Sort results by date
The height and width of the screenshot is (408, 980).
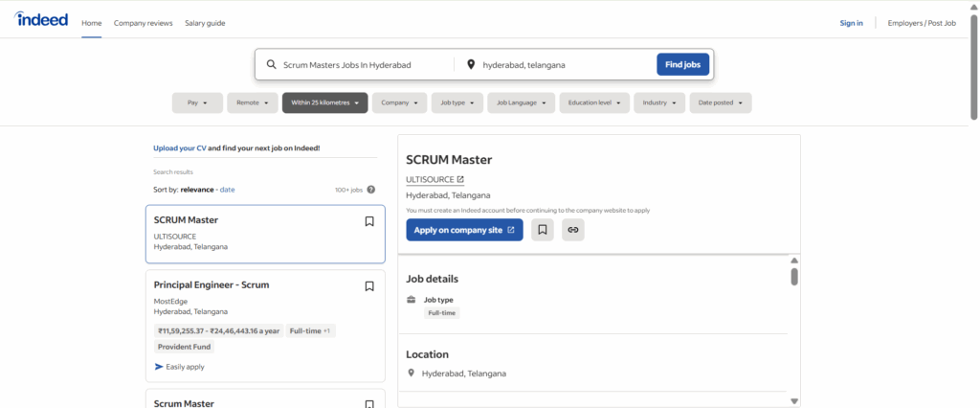click(x=228, y=190)
